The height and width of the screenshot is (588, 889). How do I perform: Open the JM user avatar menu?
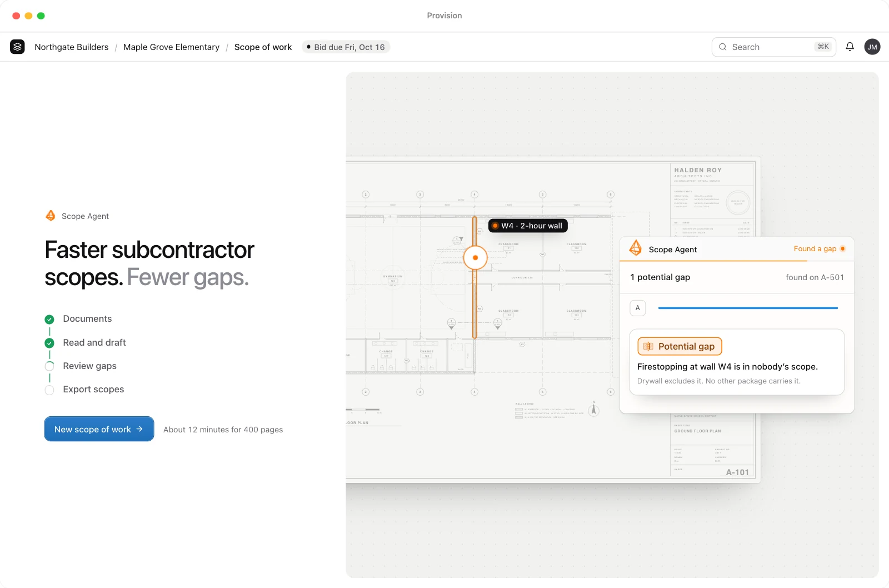872,47
